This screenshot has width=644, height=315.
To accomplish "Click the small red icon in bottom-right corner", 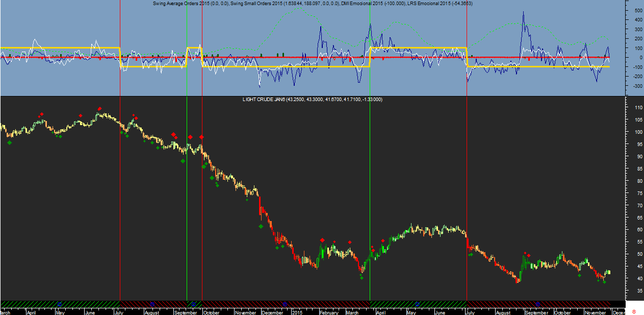I will click(633, 311).
